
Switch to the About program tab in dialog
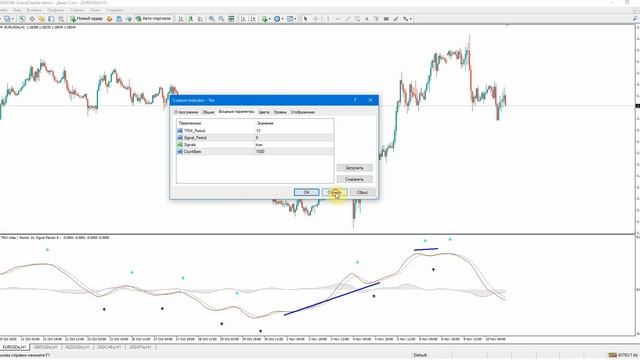[x=186, y=112]
